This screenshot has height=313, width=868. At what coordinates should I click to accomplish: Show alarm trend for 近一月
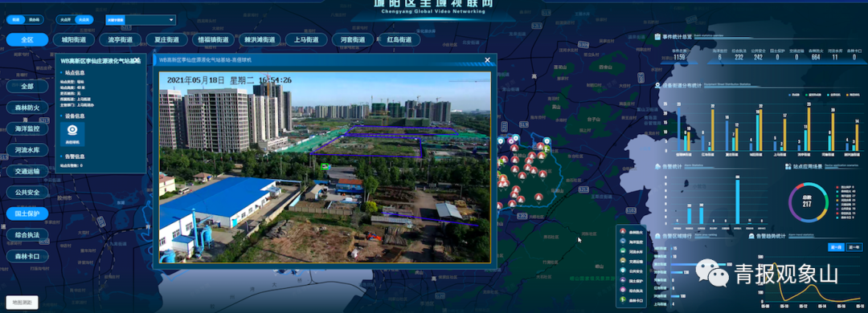pos(836,247)
